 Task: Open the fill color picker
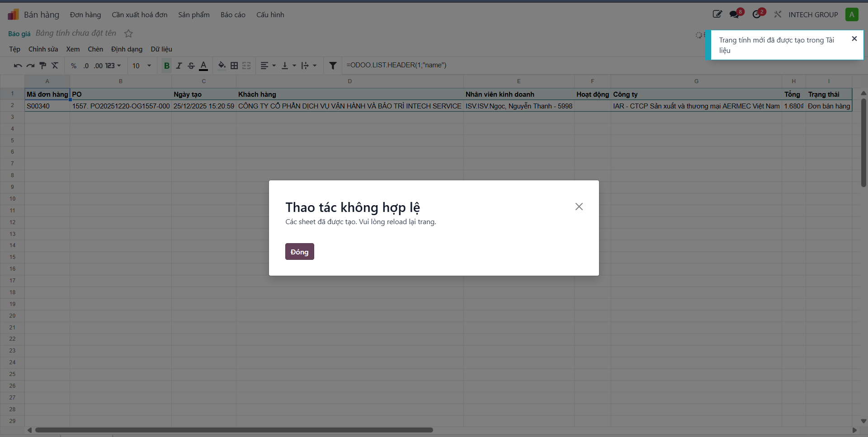click(x=222, y=66)
